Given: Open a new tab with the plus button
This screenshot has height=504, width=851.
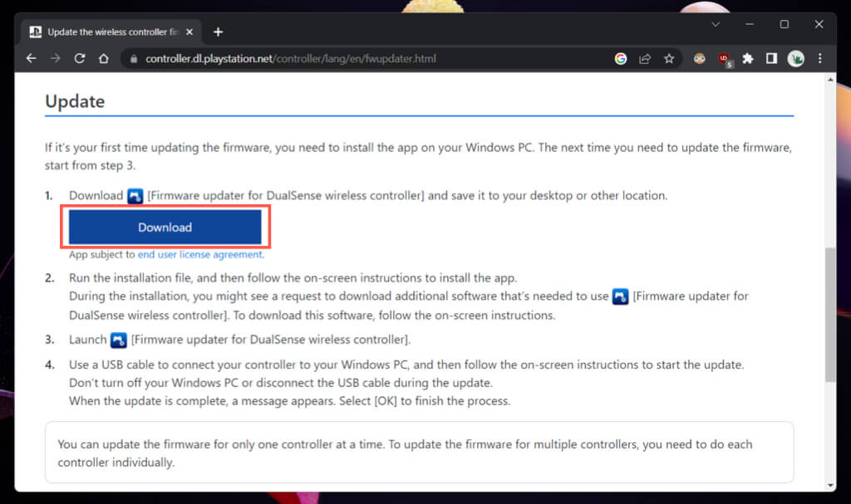Looking at the screenshot, I should (x=218, y=32).
